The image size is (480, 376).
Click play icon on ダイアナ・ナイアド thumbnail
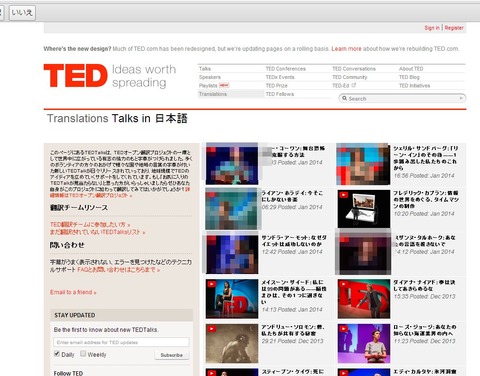[343, 284]
